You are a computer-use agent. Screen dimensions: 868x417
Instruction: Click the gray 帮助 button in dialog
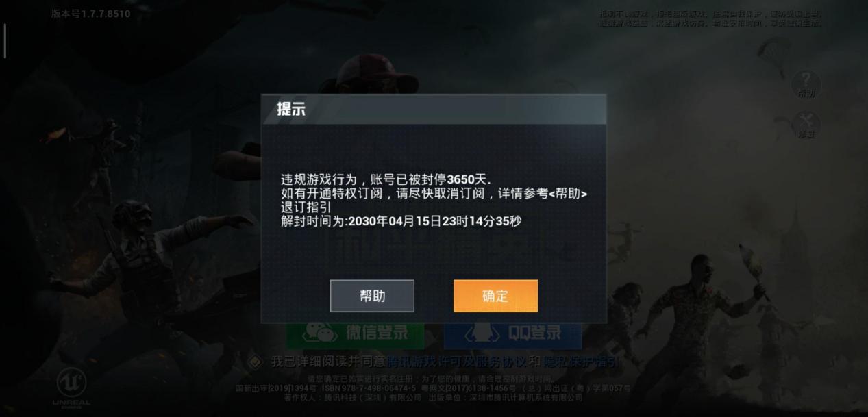372,296
